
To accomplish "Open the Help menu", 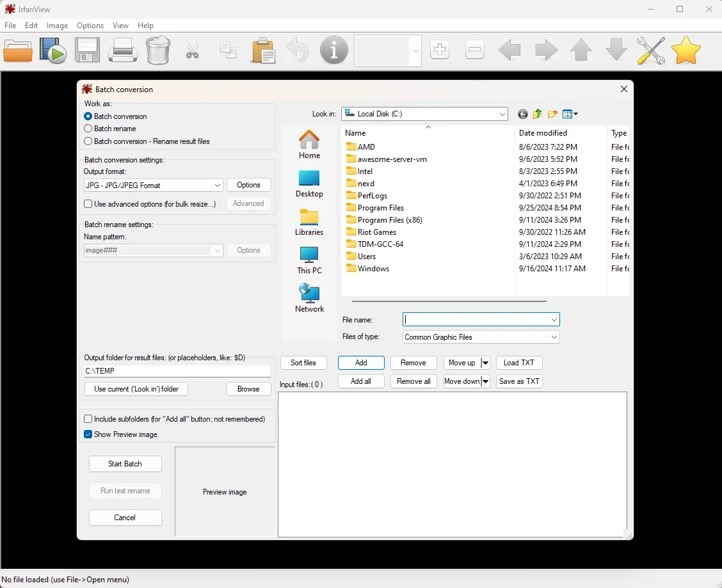I will (145, 26).
